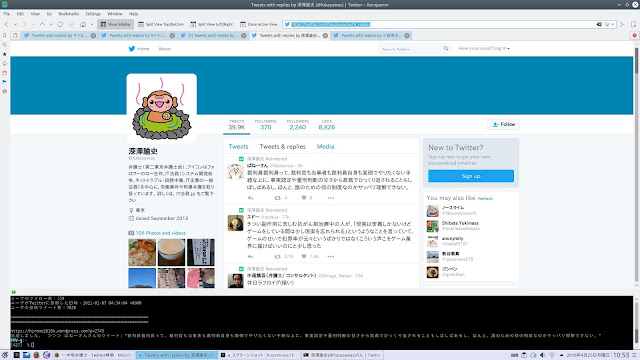Click the sidebar star icon
640x360 pixels.
[4, 54]
